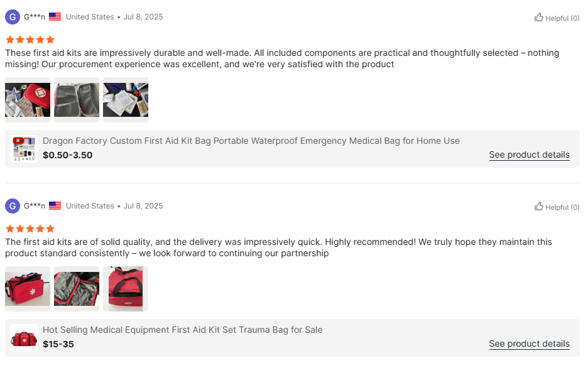Open See product details for Trauma Bag
The image size is (588, 368).
[x=529, y=344]
